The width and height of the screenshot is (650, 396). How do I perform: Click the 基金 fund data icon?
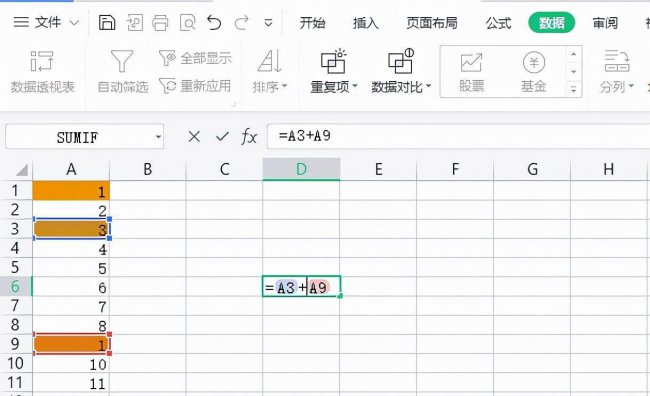coord(534,63)
